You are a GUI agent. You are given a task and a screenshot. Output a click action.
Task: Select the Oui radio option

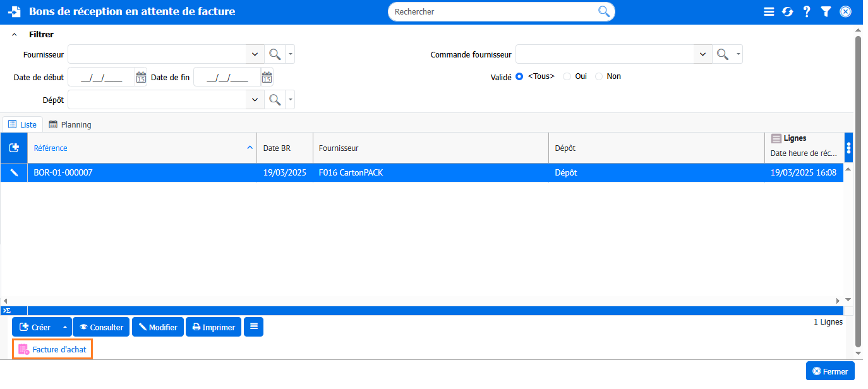(567, 76)
